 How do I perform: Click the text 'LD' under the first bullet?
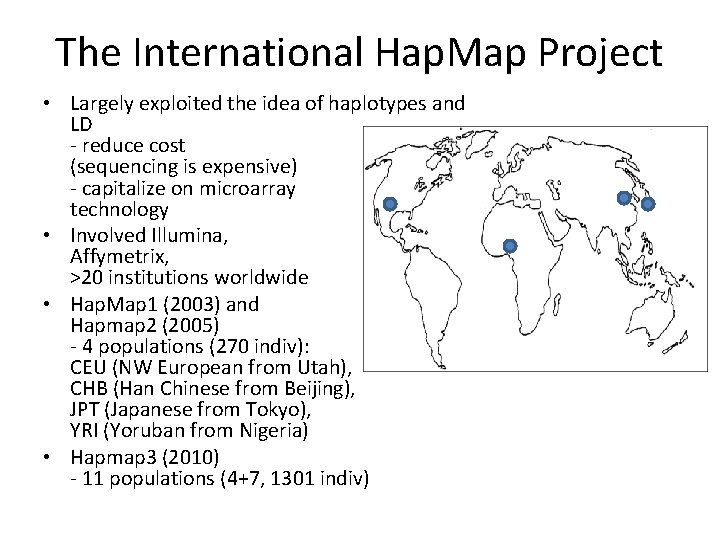click(x=81, y=124)
